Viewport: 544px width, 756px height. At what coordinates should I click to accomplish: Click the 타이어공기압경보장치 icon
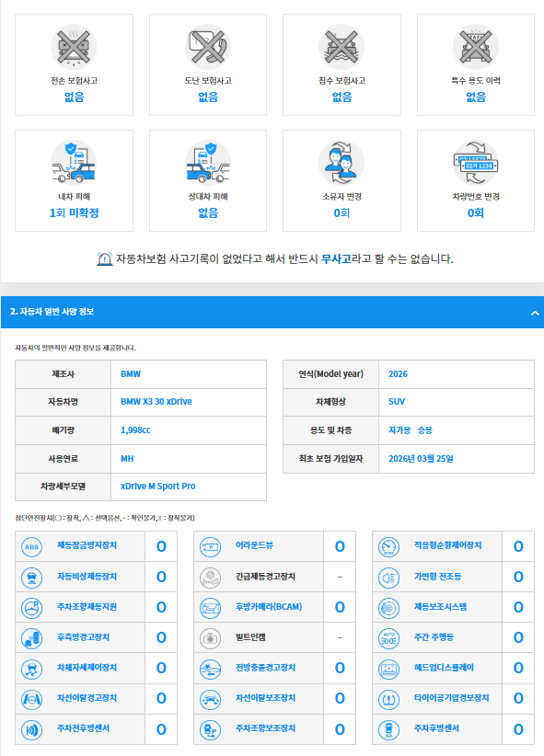tap(389, 699)
